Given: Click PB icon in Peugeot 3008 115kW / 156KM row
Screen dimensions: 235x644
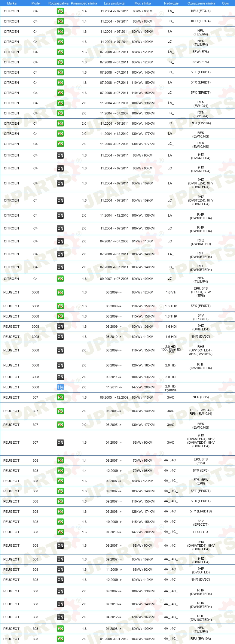Looking at the screenshot, I should [x=60, y=316].
